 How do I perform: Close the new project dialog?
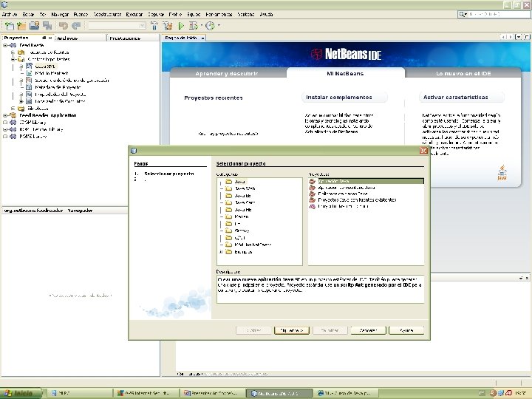click(424, 151)
